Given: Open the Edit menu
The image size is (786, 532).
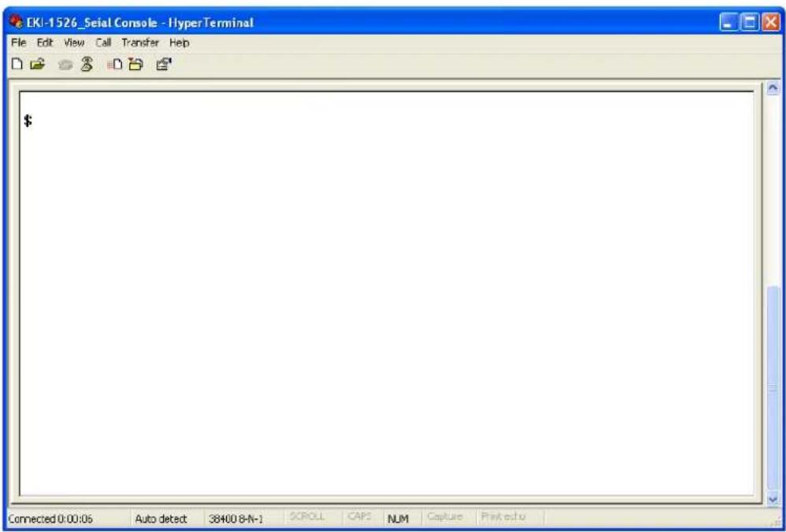Looking at the screenshot, I should (44, 43).
